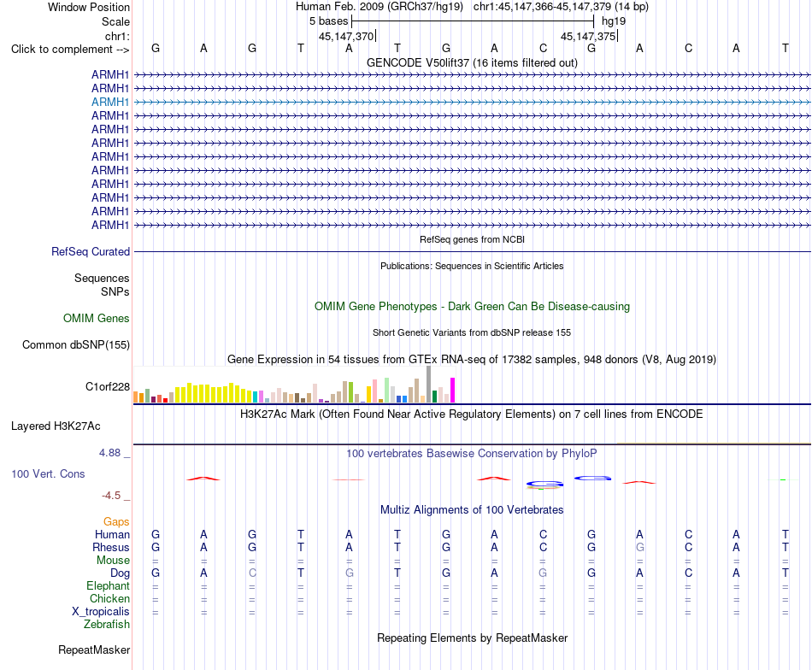Click the grayed mismatch "G" in the Rhesus row
The image size is (812, 670).
click(x=640, y=547)
